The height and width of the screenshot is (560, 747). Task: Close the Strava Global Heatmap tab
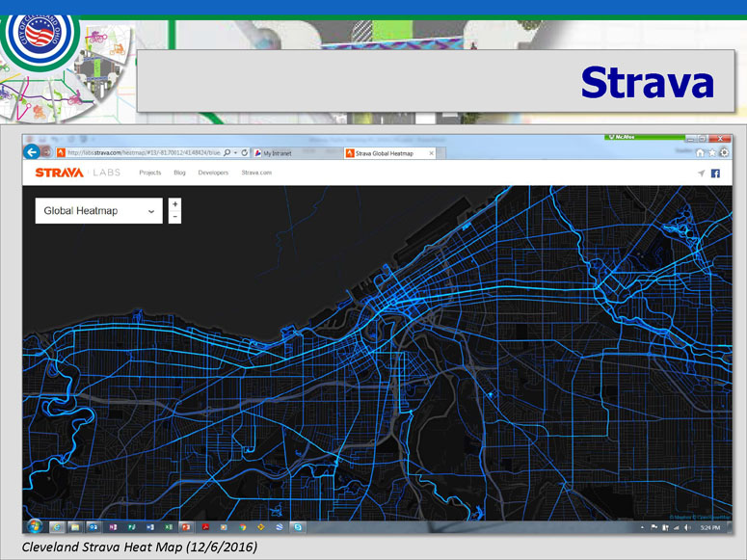pyautogui.click(x=431, y=153)
